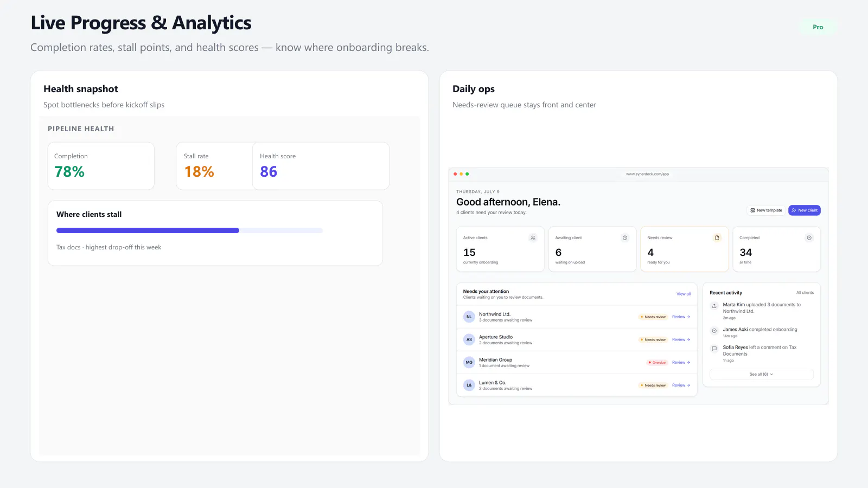
Task: Click the Stall rate 18% value
Action: click(x=199, y=172)
